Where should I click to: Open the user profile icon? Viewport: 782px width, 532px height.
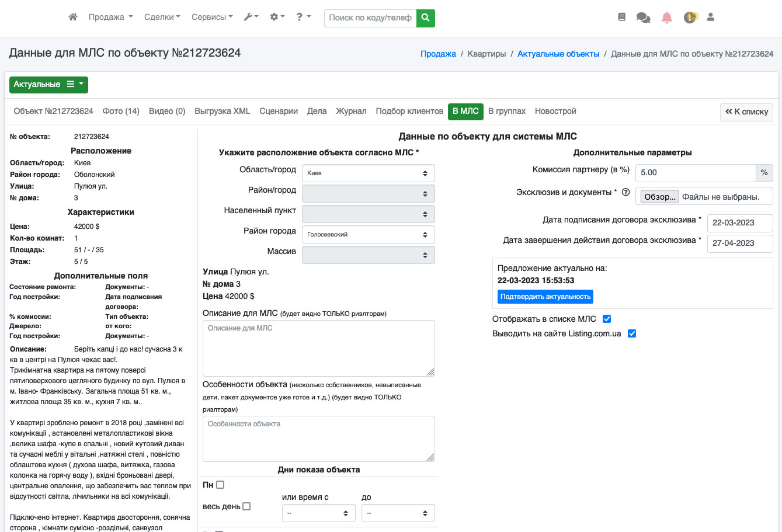[x=711, y=18]
